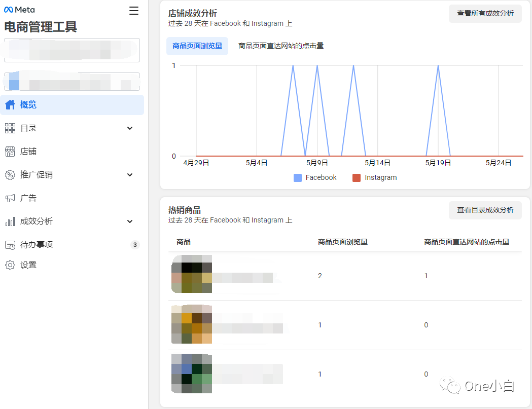Select the 成效分析 analytics bar-chart icon
Viewport: 532px width, 409px height.
click(x=10, y=221)
